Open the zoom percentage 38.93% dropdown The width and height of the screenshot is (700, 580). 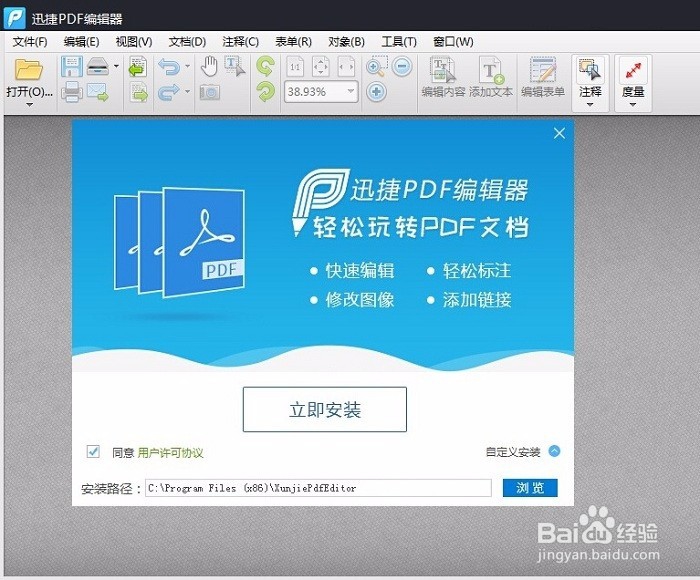351,92
